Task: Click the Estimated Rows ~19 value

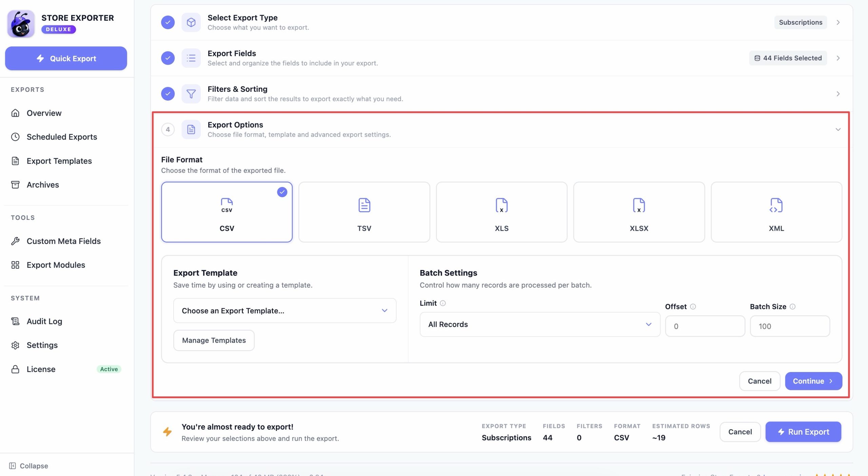Action: click(659, 438)
